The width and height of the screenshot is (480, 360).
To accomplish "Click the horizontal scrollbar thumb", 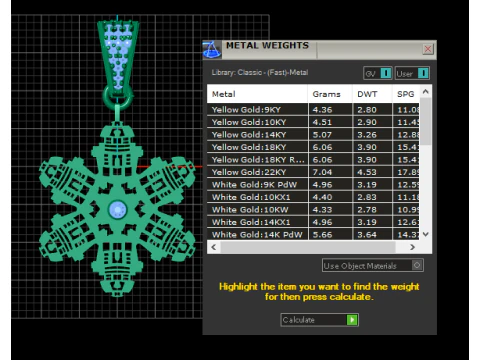I will click(308, 247).
